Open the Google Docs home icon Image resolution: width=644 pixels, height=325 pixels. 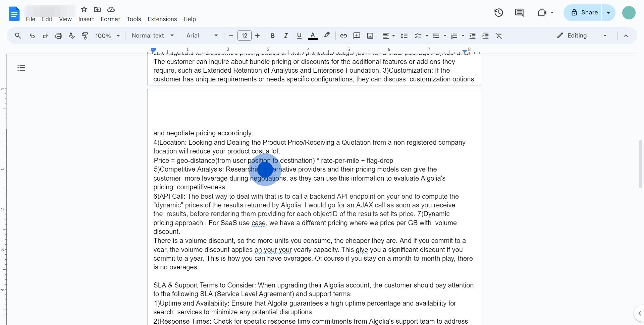[14, 14]
